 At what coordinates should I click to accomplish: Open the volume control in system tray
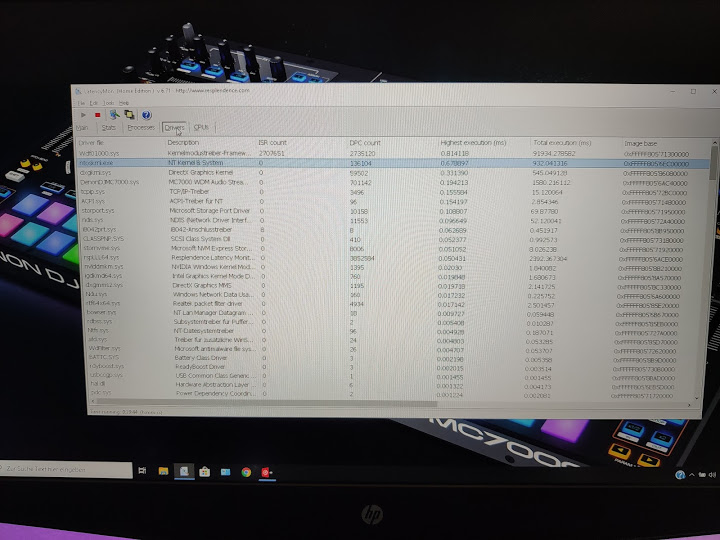712,475
